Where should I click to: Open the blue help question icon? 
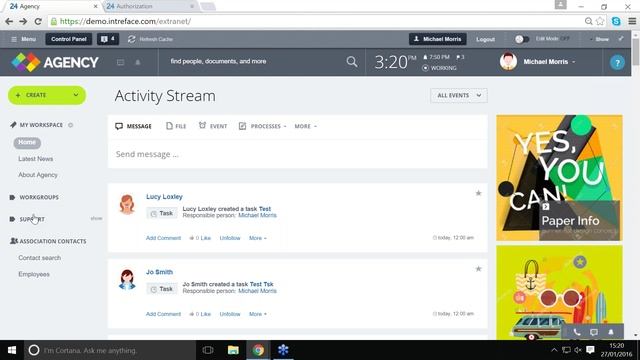click(x=617, y=62)
